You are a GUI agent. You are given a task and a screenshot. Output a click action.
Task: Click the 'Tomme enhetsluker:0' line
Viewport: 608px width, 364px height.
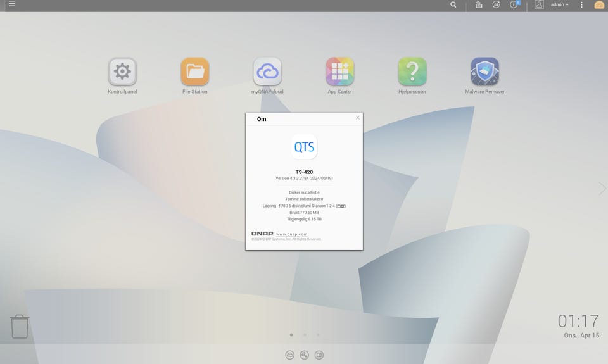304,199
